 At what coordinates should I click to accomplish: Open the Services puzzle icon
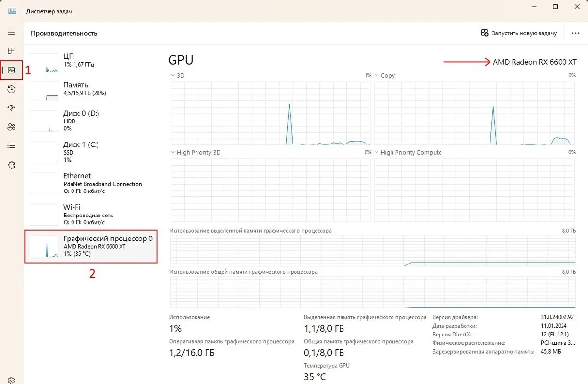(x=11, y=165)
